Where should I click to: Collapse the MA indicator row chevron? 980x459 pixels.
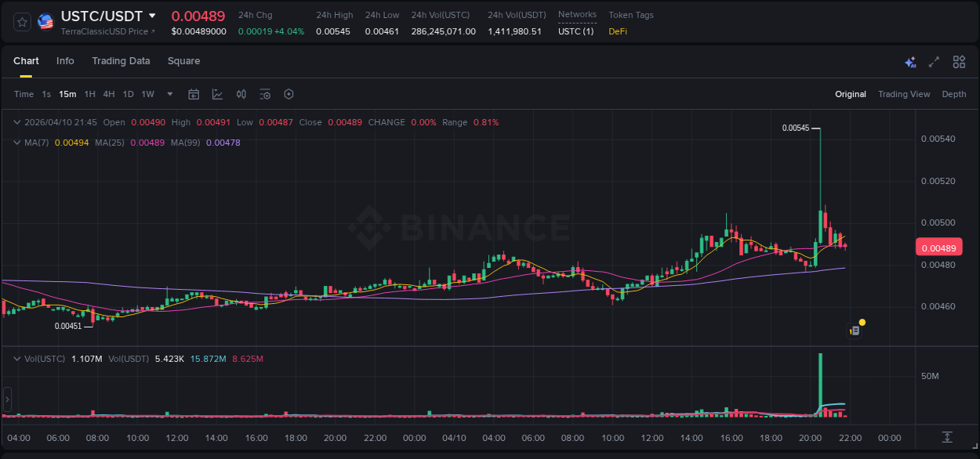(16, 143)
